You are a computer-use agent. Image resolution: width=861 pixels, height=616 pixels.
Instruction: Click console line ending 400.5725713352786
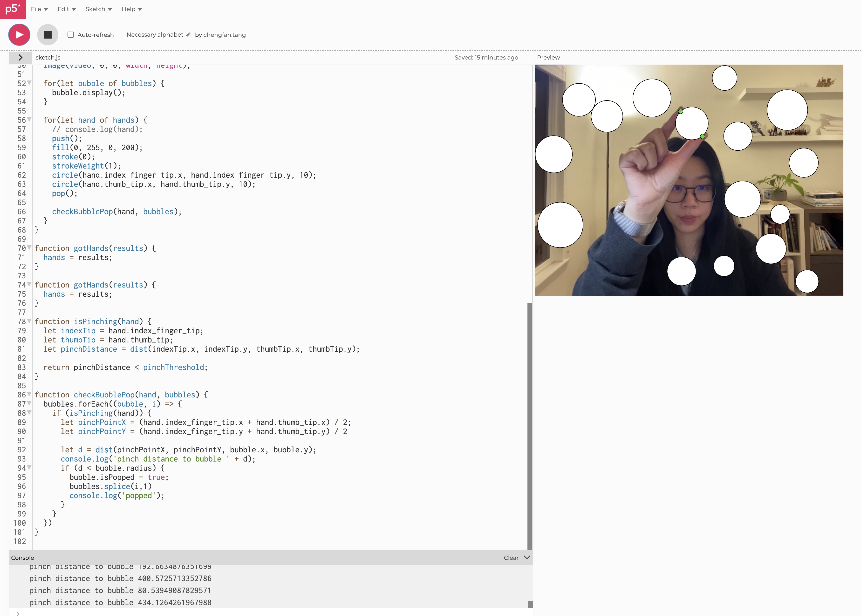click(x=120, y=578)
